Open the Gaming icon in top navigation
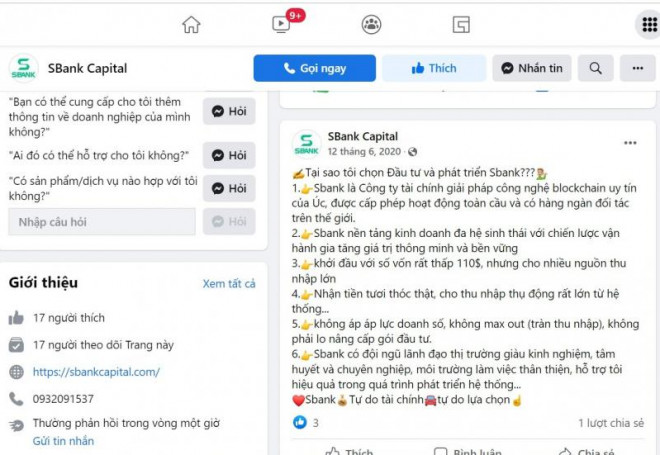Screen dimensions: 660x455 (x=461, y=24)
